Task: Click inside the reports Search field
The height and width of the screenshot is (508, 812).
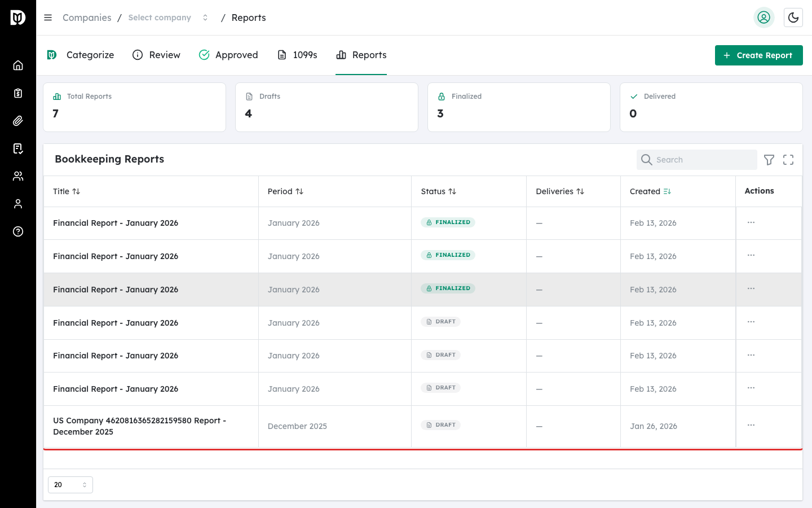Action: pos(696,160)
